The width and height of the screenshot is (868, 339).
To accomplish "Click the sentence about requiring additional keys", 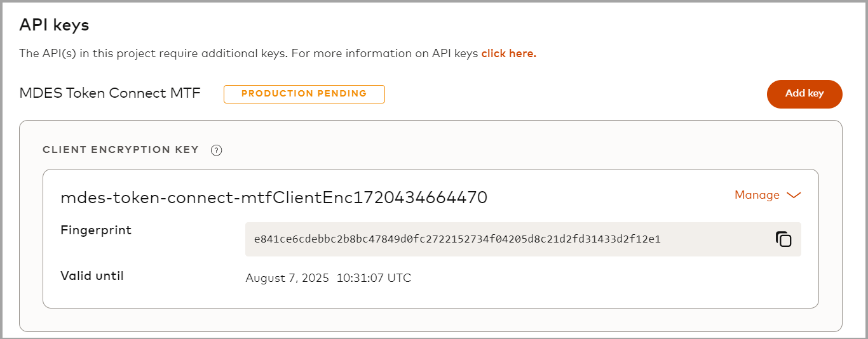I will 154,53.
